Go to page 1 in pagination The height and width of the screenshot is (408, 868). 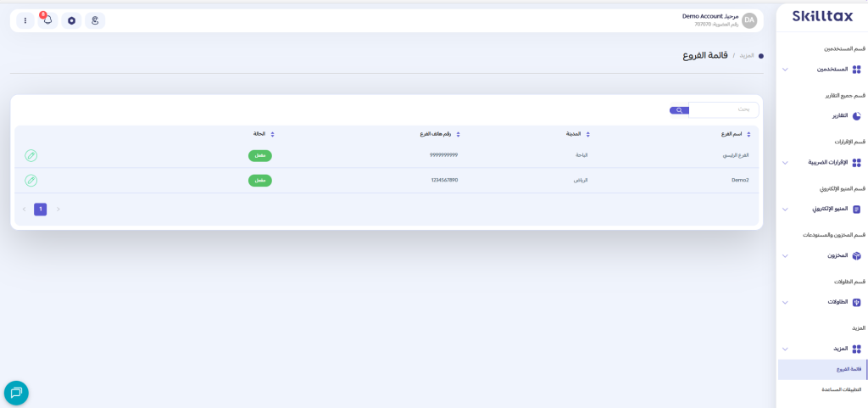(x=40, y=209)
